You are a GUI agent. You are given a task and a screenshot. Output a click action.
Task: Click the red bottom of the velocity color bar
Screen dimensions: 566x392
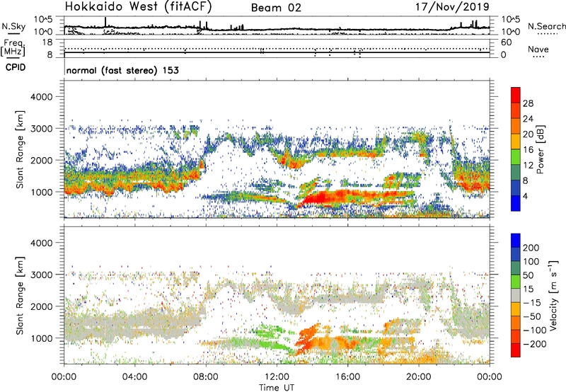point(516,350)
